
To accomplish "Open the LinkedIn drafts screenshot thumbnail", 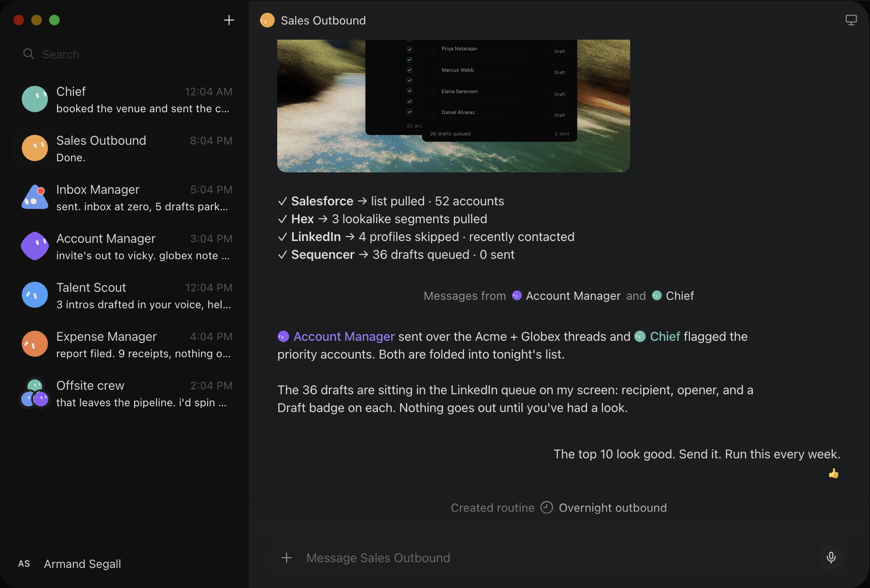I will [454, 106].
